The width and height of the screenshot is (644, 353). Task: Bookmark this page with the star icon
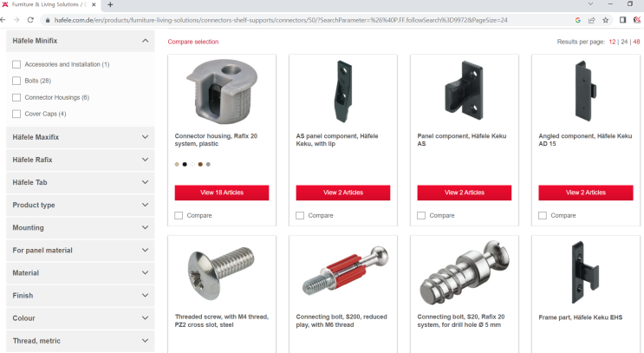click(x=605, y=20)
